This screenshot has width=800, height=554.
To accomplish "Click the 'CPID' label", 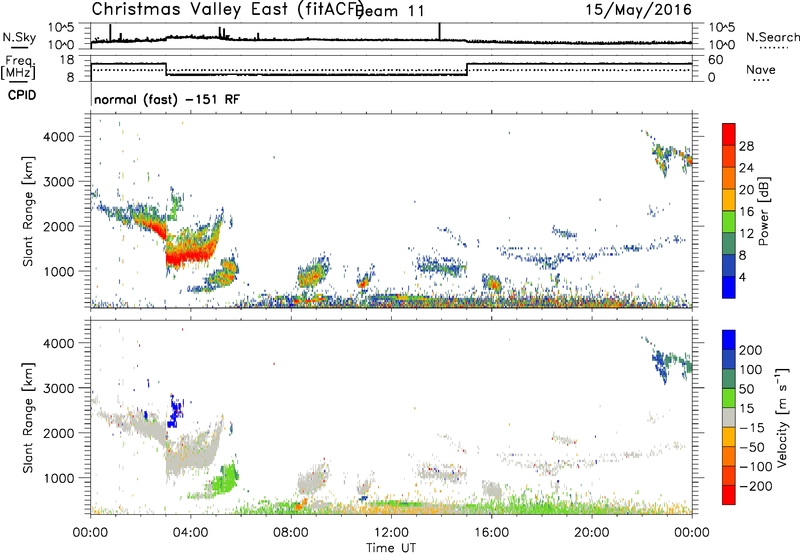I will [x=22, y=95].
